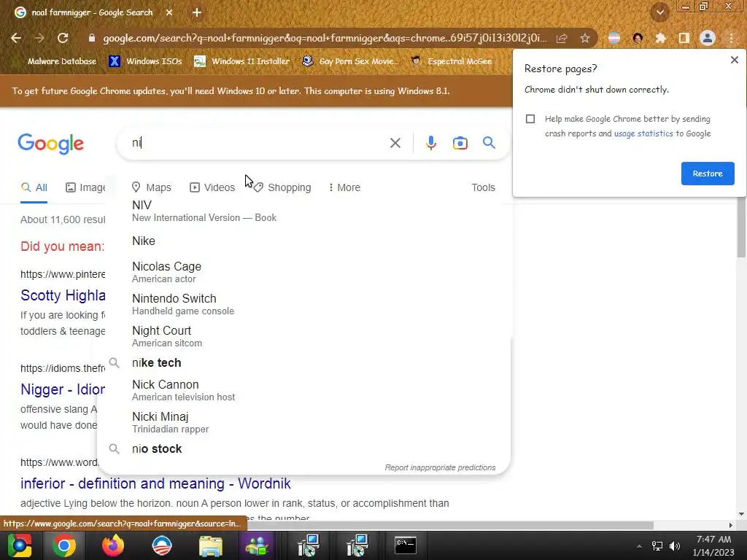
Task: Choose the Nicolas Cage suggestion
Action: click(304, 273)
